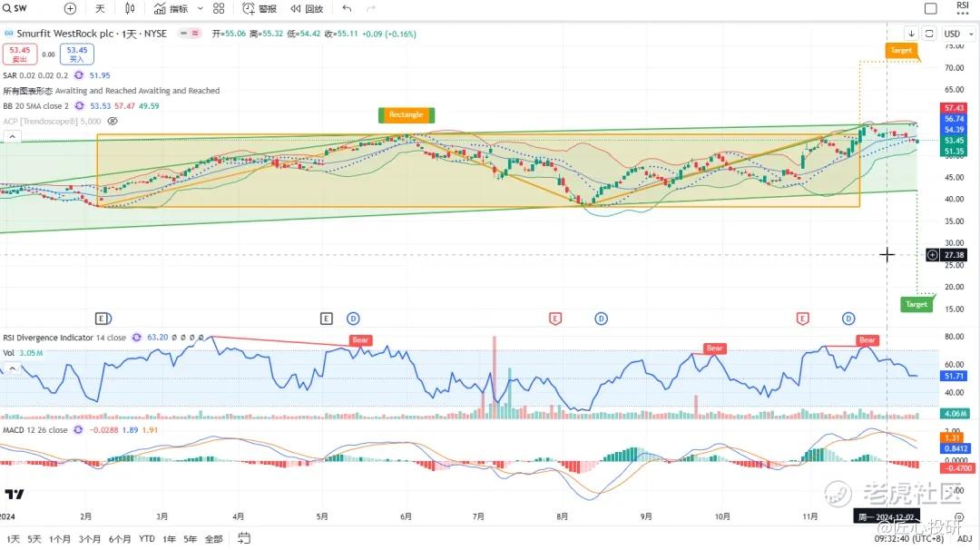Click the Bear label near late November
Viewport: 980px width, 550px height.
(x=867, y=340)
